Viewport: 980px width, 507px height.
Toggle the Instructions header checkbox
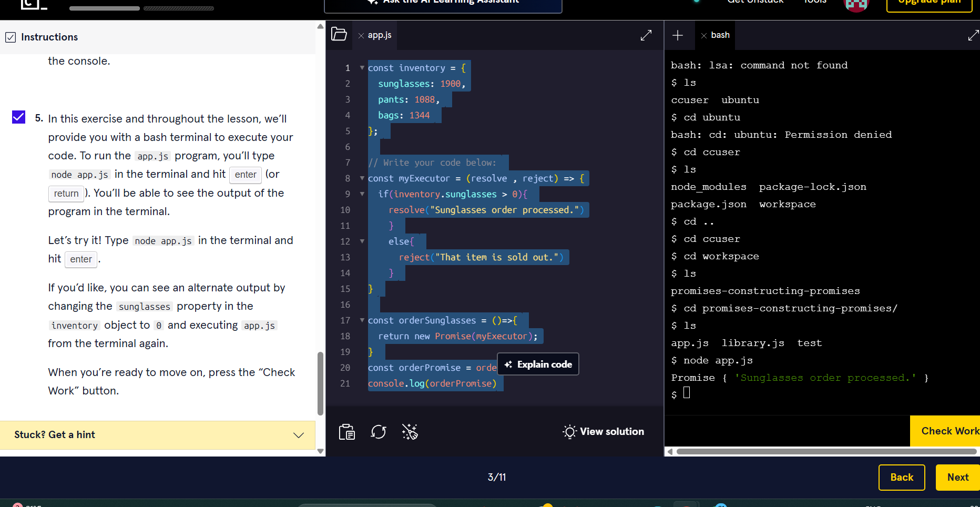pyautogui.click(x=11, y=37)
